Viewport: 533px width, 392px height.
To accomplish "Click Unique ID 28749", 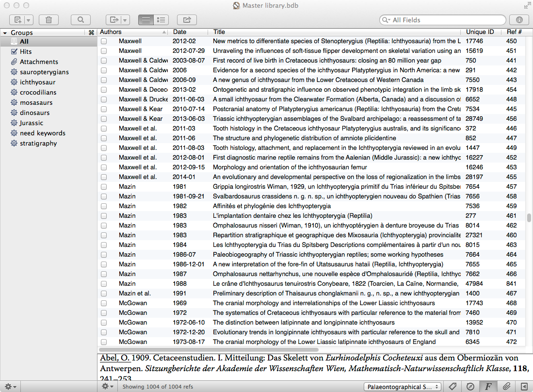I will [474, 119].
